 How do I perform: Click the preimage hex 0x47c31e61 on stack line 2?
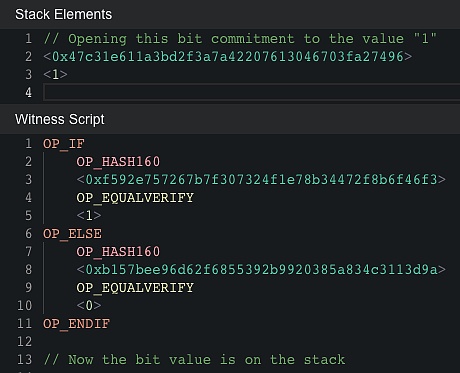pyautogui.click(x=228, y=56)
